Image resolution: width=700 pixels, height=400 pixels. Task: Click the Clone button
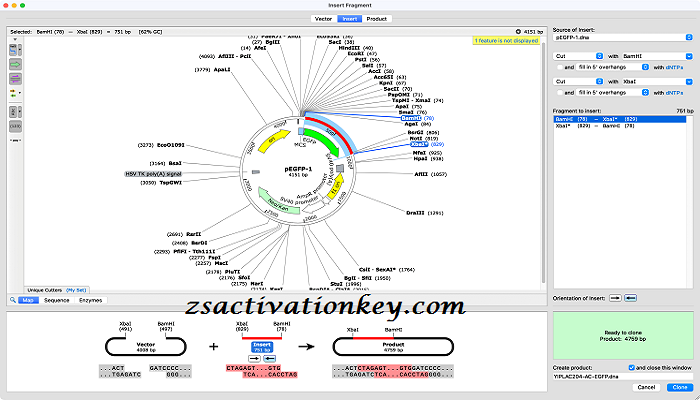(680, 387)
